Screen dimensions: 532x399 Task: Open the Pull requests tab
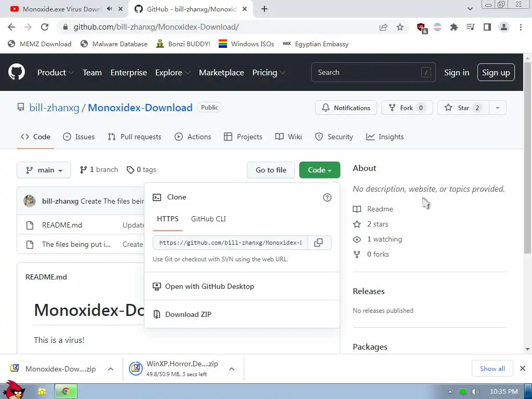(135, 137)
